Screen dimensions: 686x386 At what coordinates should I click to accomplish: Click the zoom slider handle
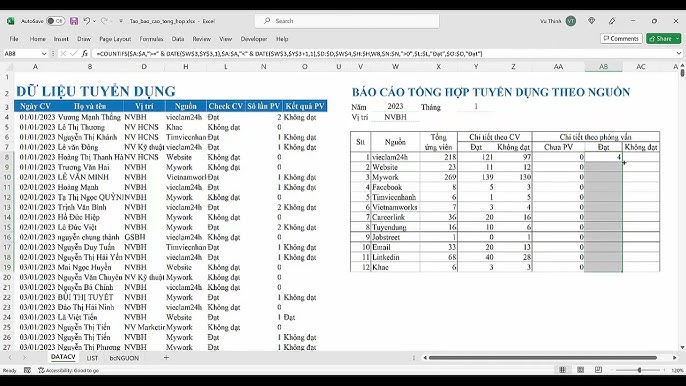coord(640,370)
